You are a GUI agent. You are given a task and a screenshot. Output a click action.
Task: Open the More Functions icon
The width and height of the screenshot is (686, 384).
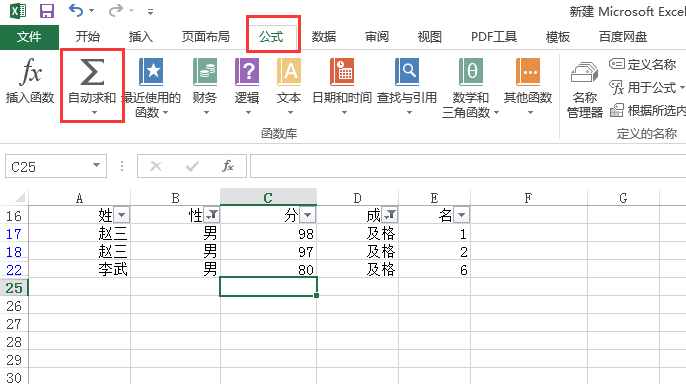[x=528, y=72]
